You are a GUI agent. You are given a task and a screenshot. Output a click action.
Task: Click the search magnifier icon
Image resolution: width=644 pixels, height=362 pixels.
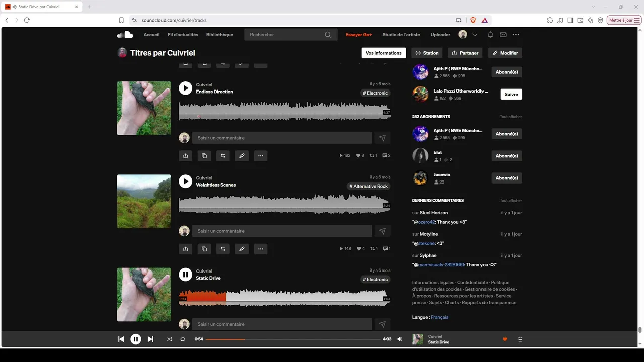(x=328, y=35)
